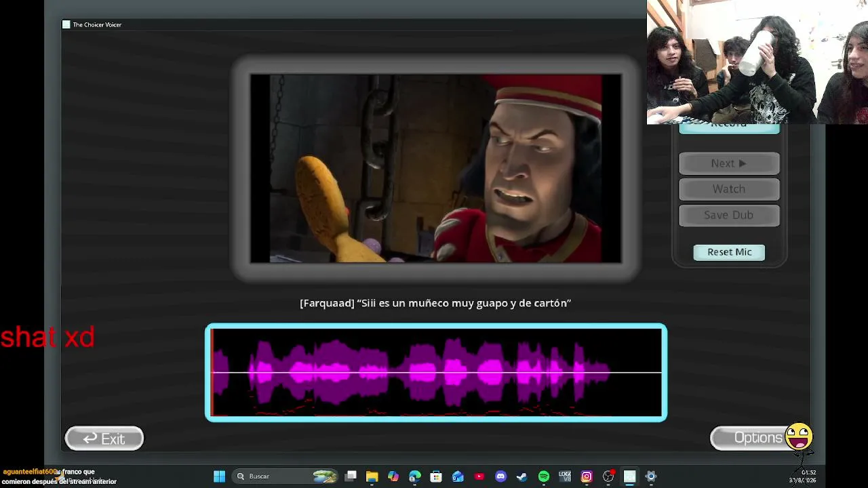Exit The Choicer Voicer
The height and width of the screenshot is (488, 868).
(104, 439)
